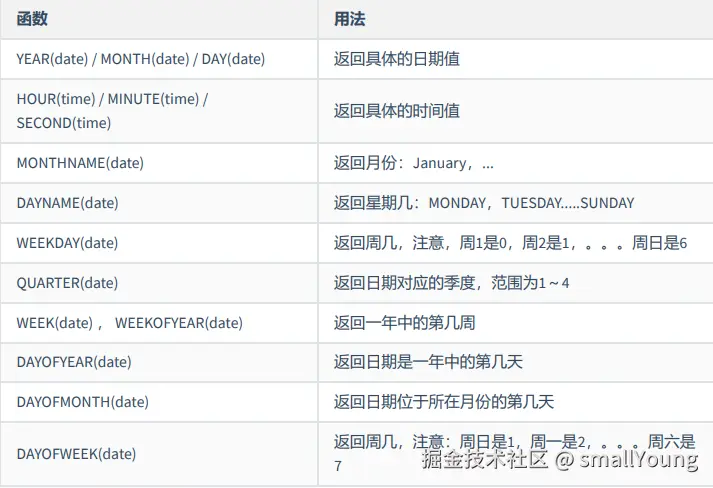
Task: Select the DAYOFMONTH(date) function cell
Action: pos(82,402)
